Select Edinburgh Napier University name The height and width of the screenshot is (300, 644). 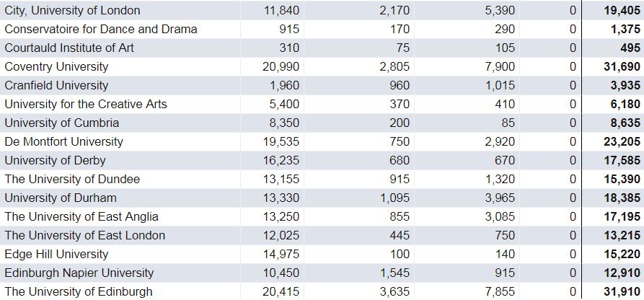pos(79,273)
